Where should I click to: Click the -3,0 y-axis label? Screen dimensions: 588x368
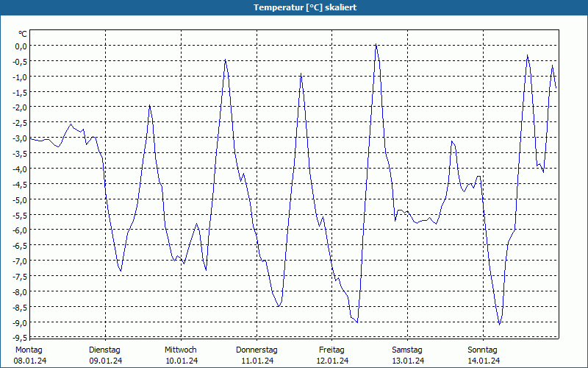[x=20, y=138]
